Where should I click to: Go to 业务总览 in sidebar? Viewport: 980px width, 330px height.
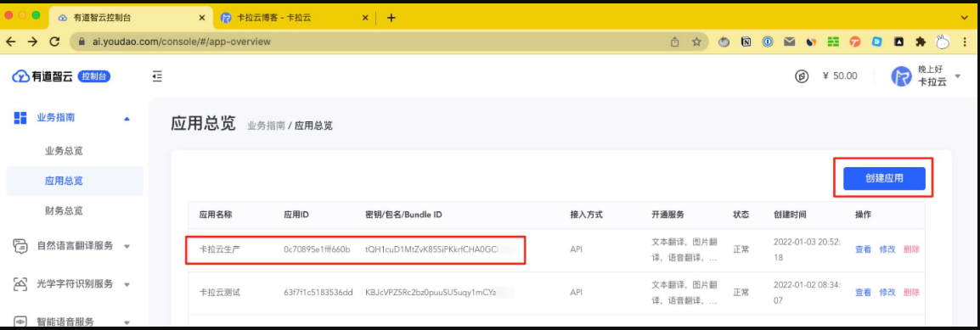64,150
